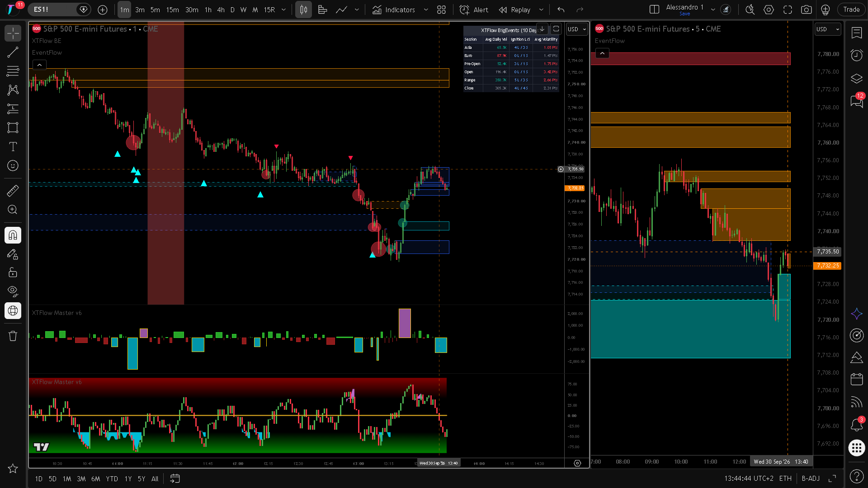Collapse the left chart indicator legend

point(39,65)
